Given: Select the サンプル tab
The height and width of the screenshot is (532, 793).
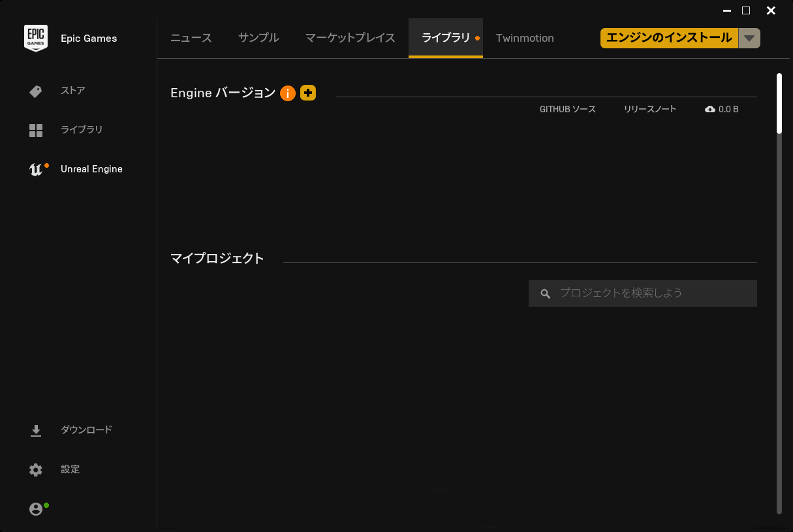Looking at the screenshot, I should pyautogui.click(x=258, y=38).
